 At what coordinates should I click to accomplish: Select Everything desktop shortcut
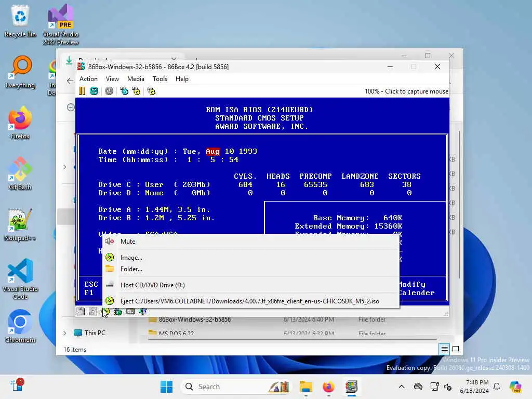tap(20, 72)
